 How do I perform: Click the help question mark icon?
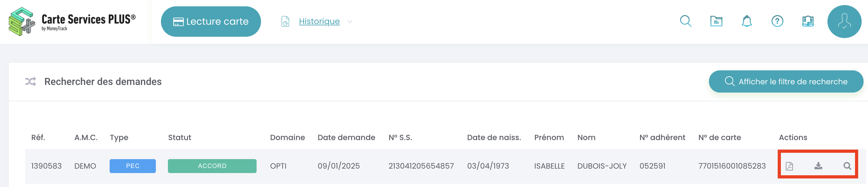(777, 21)
